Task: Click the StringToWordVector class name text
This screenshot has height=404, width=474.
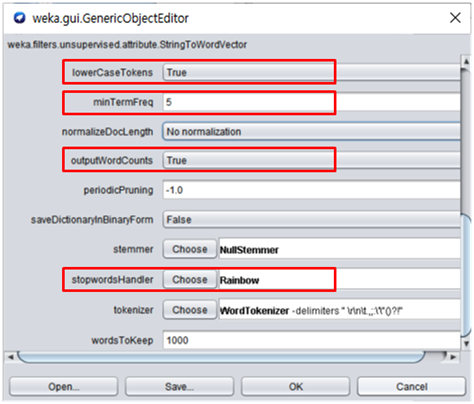Action: pos(127,45)
